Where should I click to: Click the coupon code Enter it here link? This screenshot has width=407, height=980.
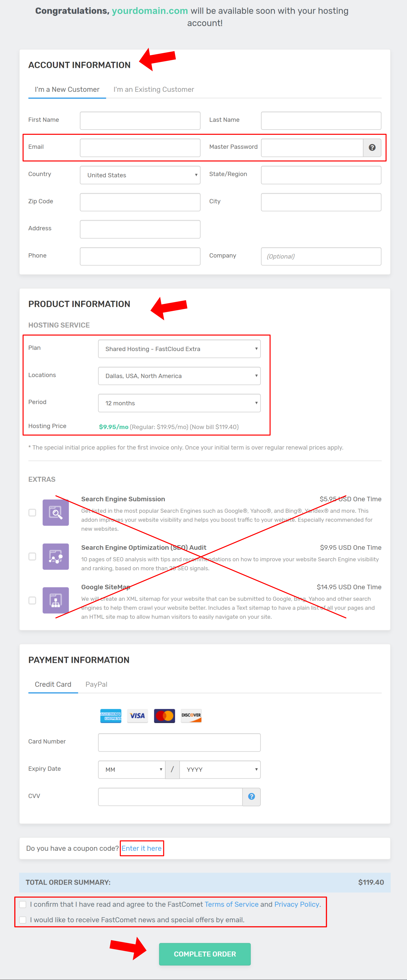tap(141, 848)
